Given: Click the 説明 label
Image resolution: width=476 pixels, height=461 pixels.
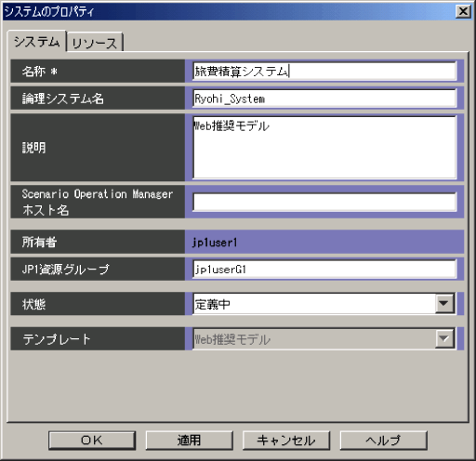Looking at the screenshot, I should 33,148.
